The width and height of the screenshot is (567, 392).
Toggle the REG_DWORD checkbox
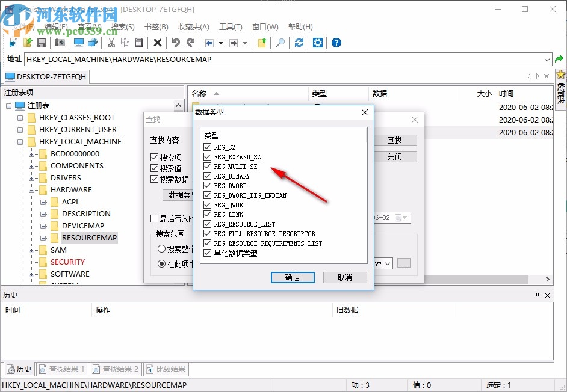coord(209,185)
